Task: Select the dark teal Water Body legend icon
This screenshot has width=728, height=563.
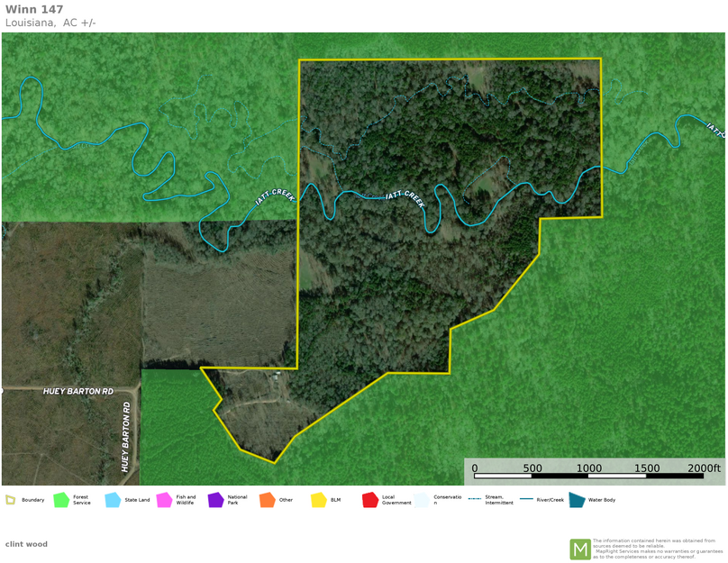Action: (x=577, y=500)
